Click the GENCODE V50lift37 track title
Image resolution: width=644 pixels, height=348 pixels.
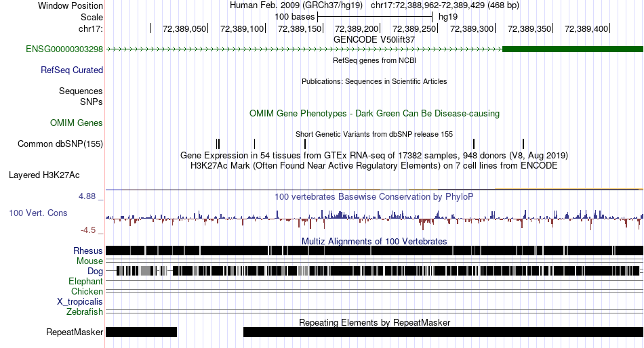coord(374,40)
